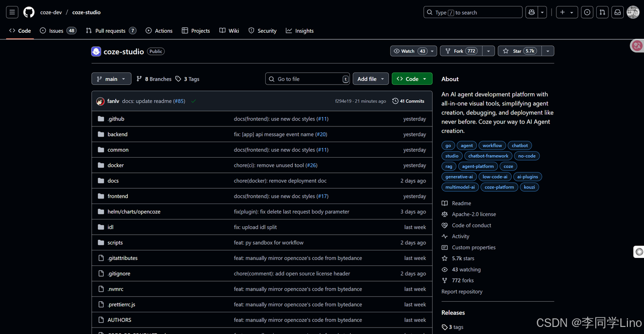The width and height of the screenshot is (644, 334).
Task: Open the Projects tab
Action: tap(196, 31)
